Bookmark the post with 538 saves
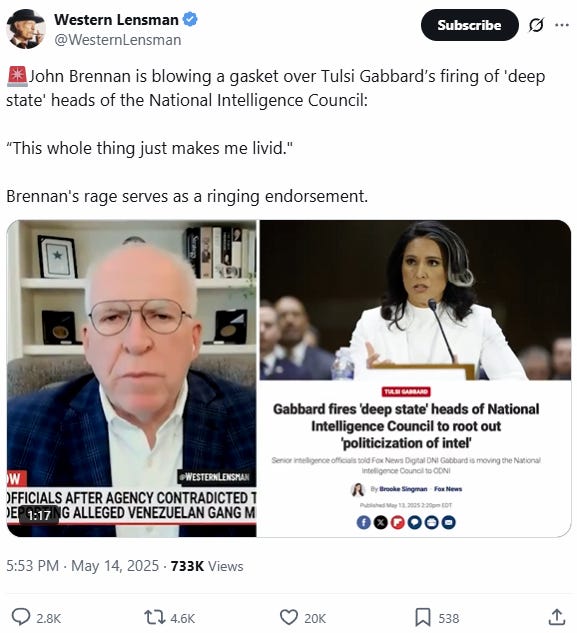The image size is (577, 633). (423, 618)
